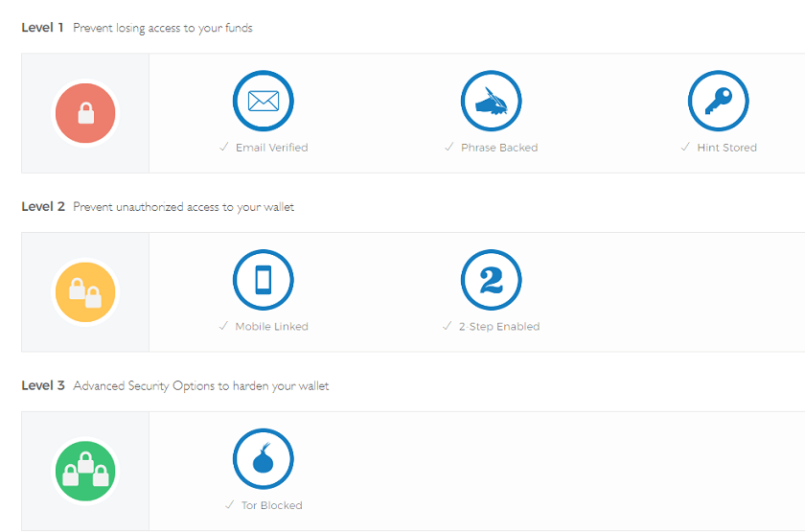
Task: Select the Mobile Linked text label
Action: point(271,327)
